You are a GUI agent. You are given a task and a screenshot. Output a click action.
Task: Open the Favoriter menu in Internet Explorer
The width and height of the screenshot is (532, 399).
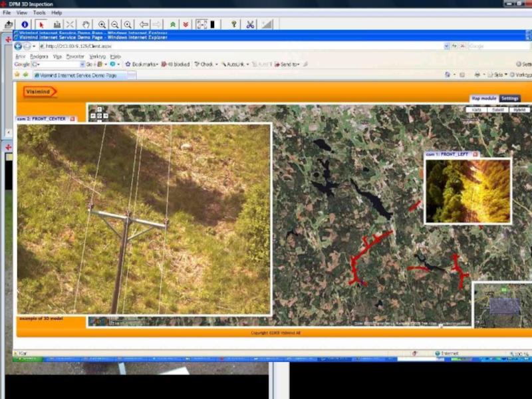click(x=75, y=57)
